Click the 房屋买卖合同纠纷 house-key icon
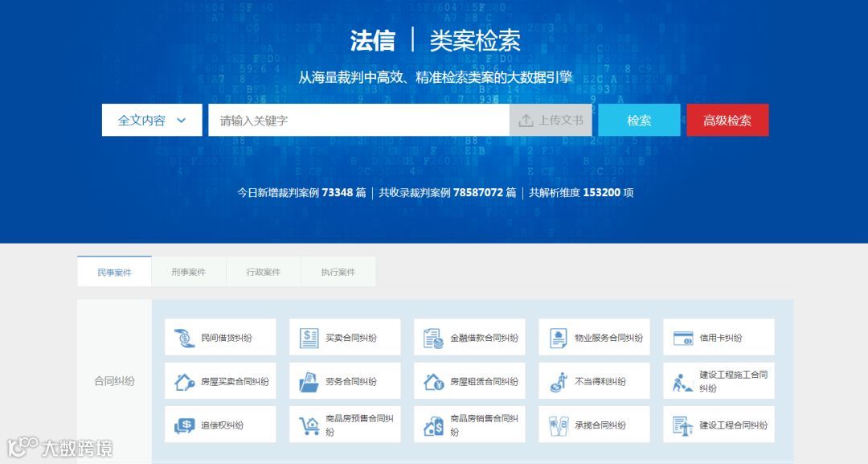This screenshot has width=868, height=464. point(184,381)
